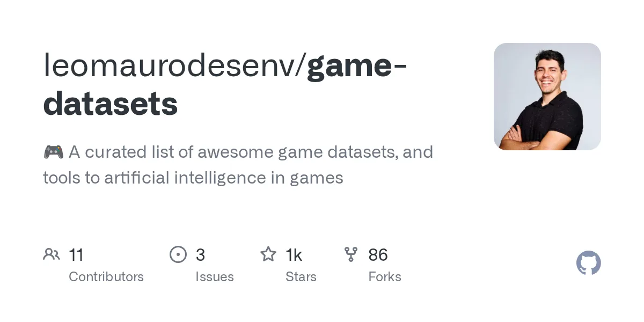View the 1k stars count
The image size is (644, 322).
click(294, 255)
